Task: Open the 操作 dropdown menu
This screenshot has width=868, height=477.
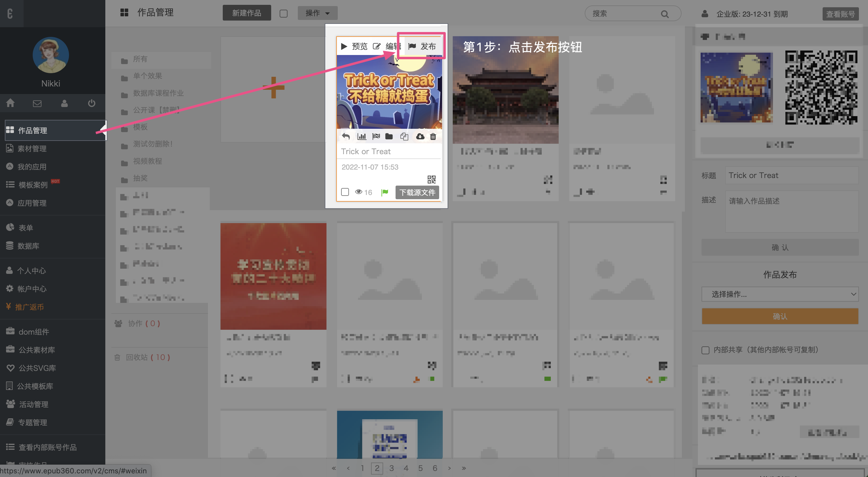Action: click(317, 13)
